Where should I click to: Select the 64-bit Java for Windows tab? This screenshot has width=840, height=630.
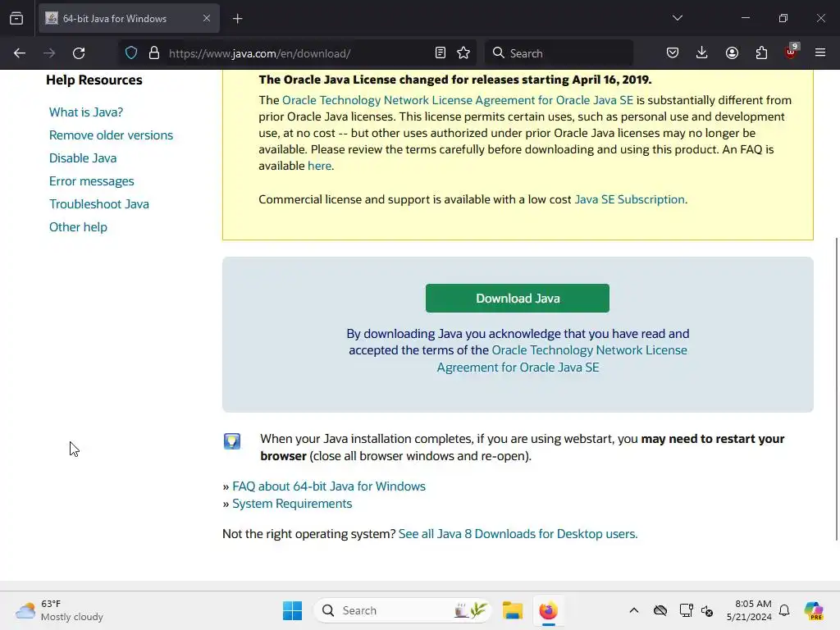point(129,18)
